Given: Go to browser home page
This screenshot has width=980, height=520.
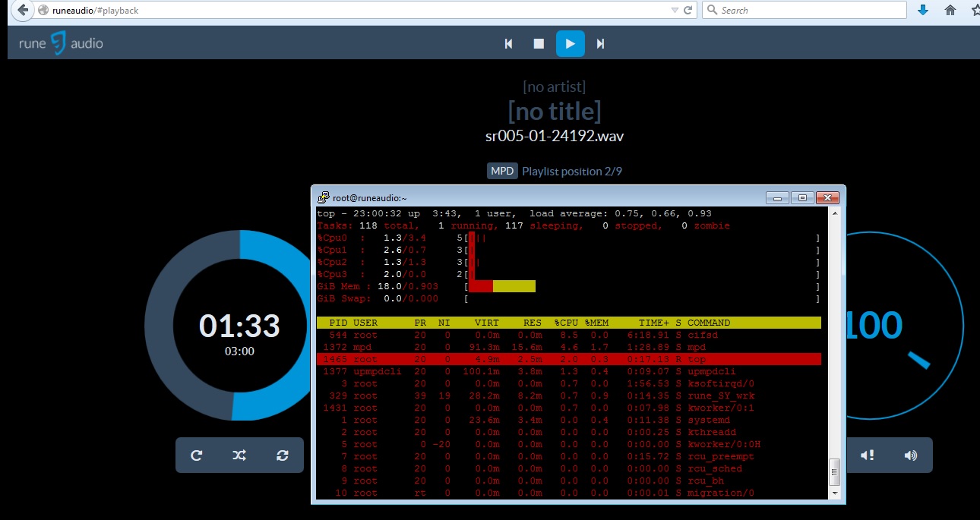Looking at the screenshot, I should point(950,11).
